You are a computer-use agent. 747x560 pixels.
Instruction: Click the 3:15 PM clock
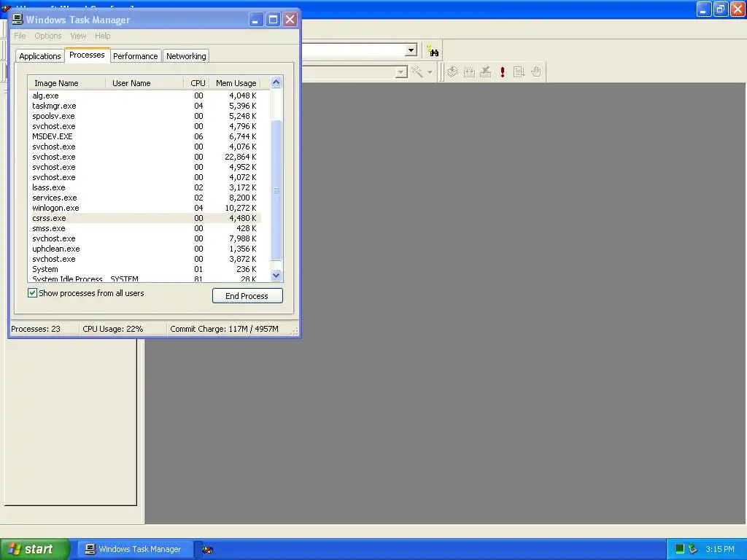pos(720,549)
